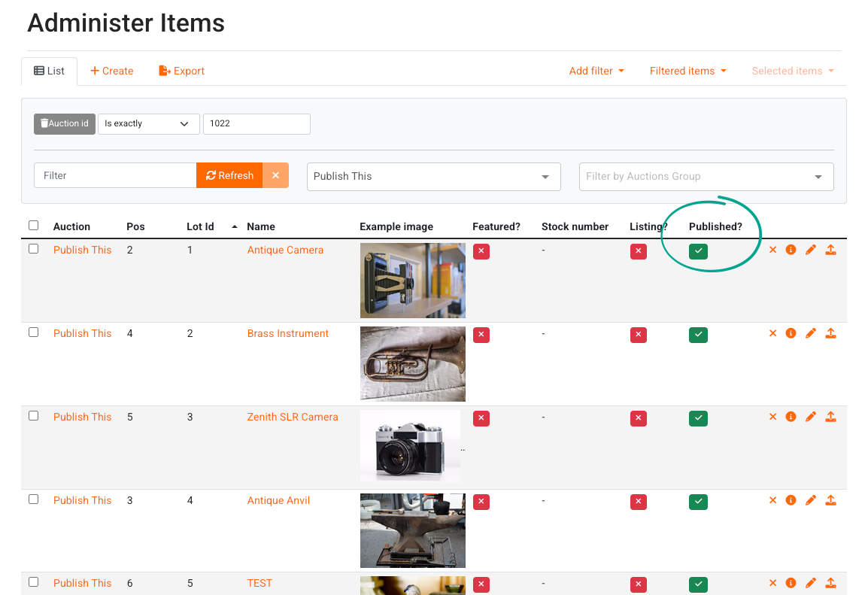
Task: Click the upload icon for Antique Anvil row
Action: click(830, 500)
